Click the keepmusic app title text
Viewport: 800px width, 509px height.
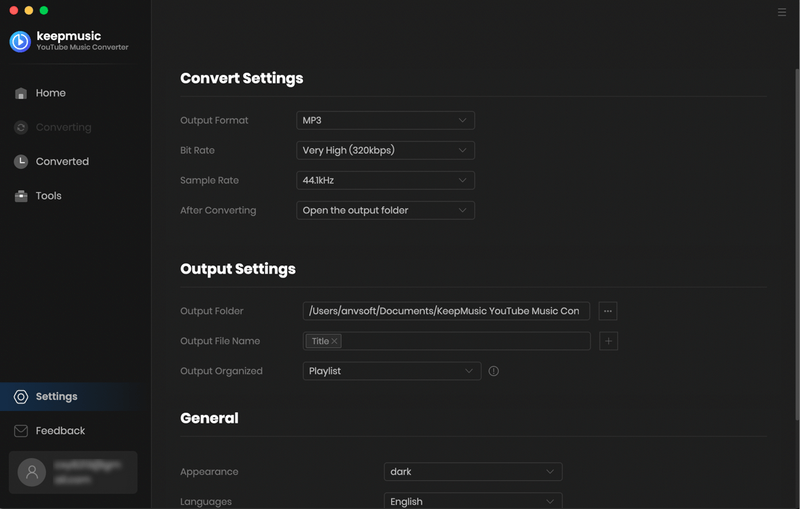[69, 36]
